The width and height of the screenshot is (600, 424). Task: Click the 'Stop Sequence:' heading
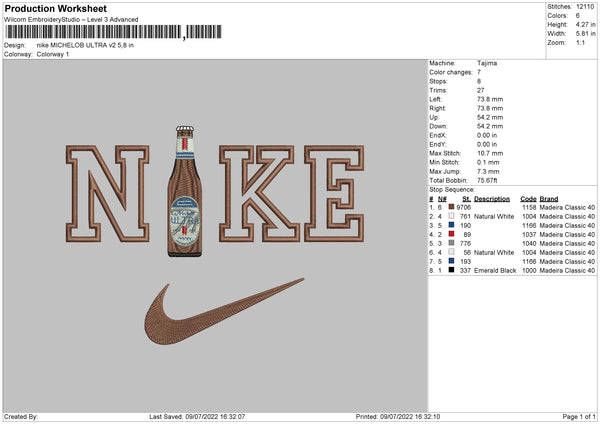tap(452, 189)
